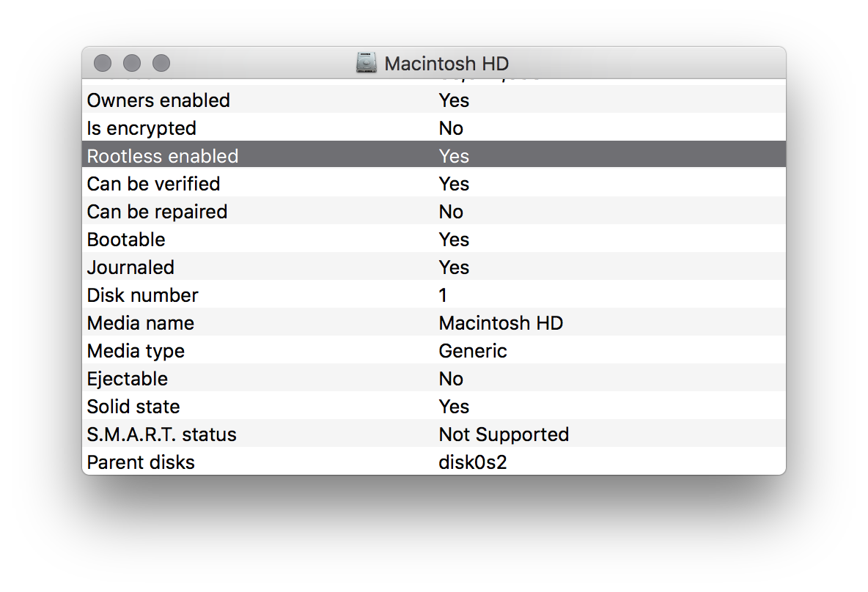Click the Macintosh HD disk icon in title bar
868x592 pixels.
coord(367,63)
